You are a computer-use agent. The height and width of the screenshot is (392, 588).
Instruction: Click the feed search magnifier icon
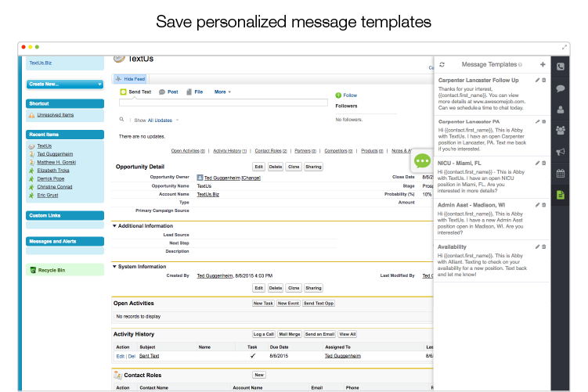click(x=121, y=119)
